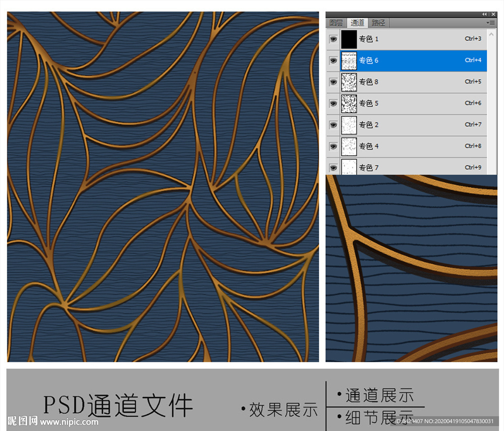
Task: Click the PSD通道文件 heading text
Action: click(118, 405)
